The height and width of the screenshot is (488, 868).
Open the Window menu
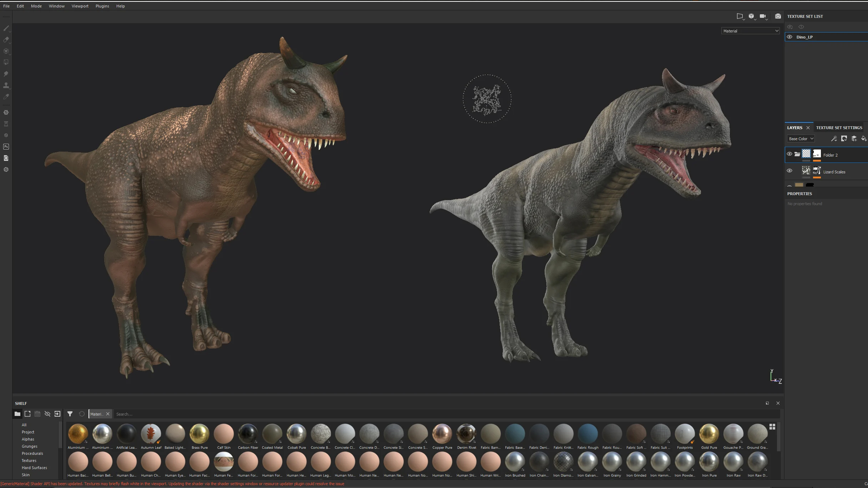coord(57,6)
